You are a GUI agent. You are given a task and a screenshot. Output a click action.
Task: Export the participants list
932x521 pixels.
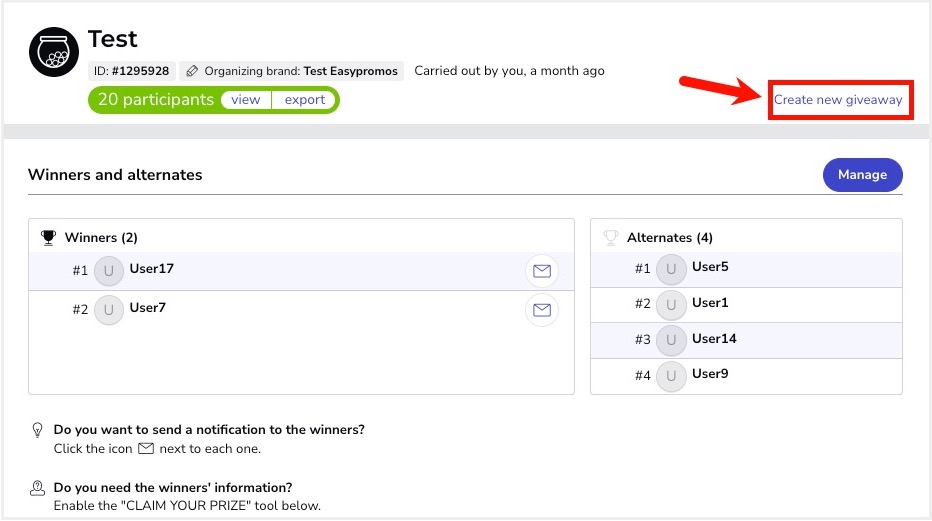click(304, 100)
